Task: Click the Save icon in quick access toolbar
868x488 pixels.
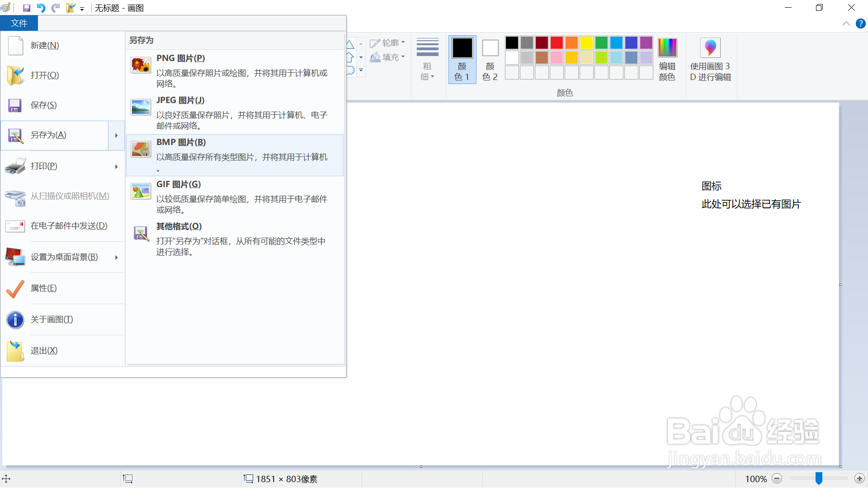Action: point(26,8)
